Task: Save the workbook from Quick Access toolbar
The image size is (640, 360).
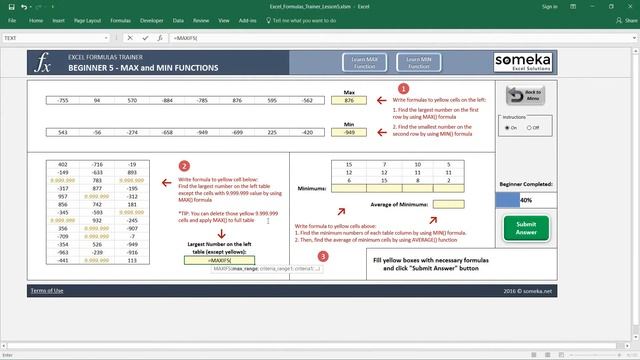Action: coord(11,7)
